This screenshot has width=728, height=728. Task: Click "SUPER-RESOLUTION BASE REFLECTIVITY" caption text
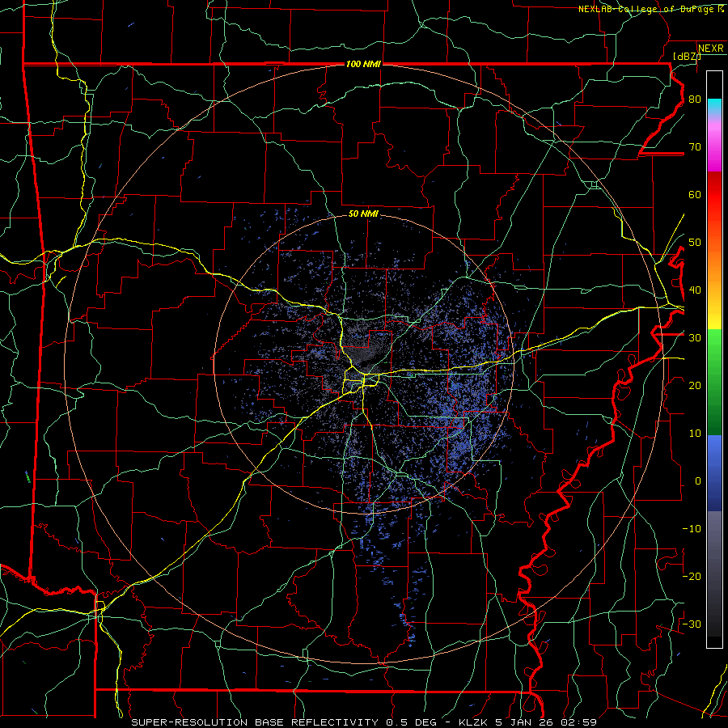tap(255, 722)
